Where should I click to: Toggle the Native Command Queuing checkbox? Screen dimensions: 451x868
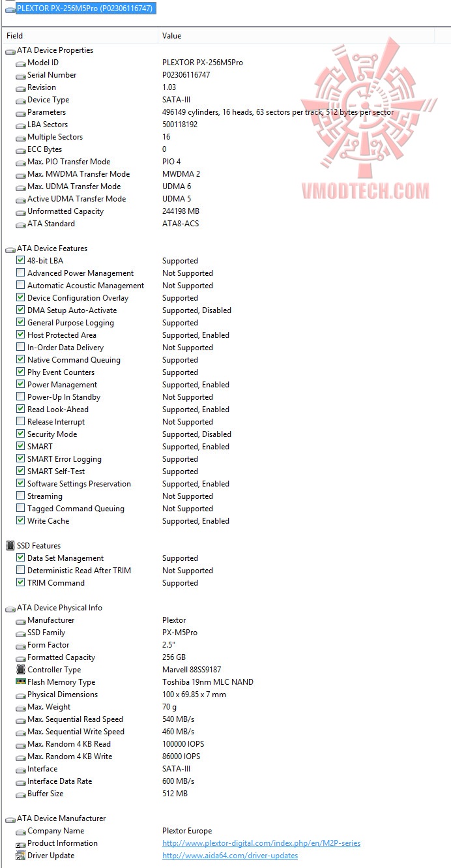point(21,360)
